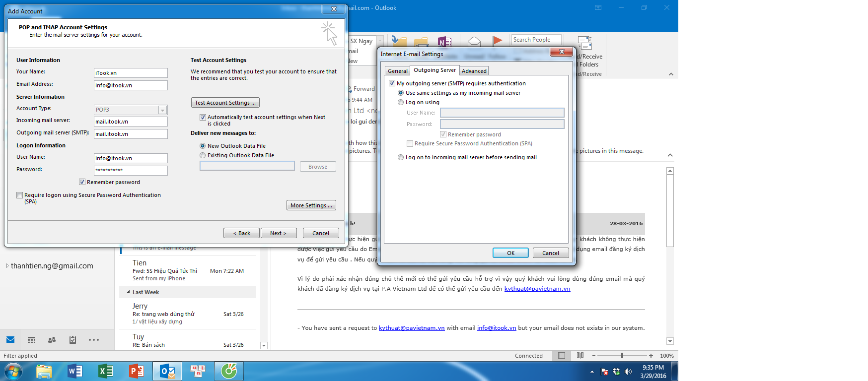Viewport: 868px width, 381px height.
Task: Open the People view in navigation bar
Action: [x=52, y=340]
